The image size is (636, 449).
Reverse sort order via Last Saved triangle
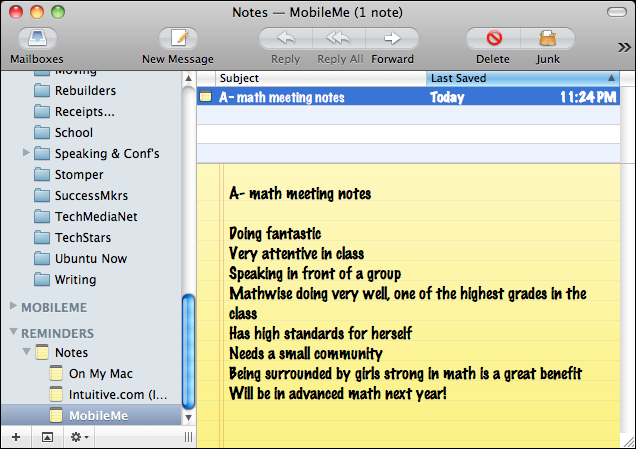(x=611, y=78)
